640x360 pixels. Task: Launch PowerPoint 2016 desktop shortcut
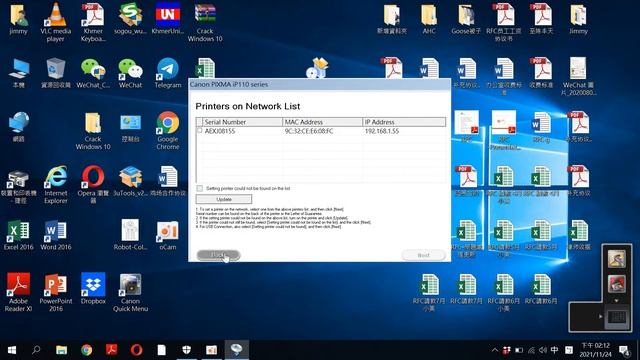point(56,292)
